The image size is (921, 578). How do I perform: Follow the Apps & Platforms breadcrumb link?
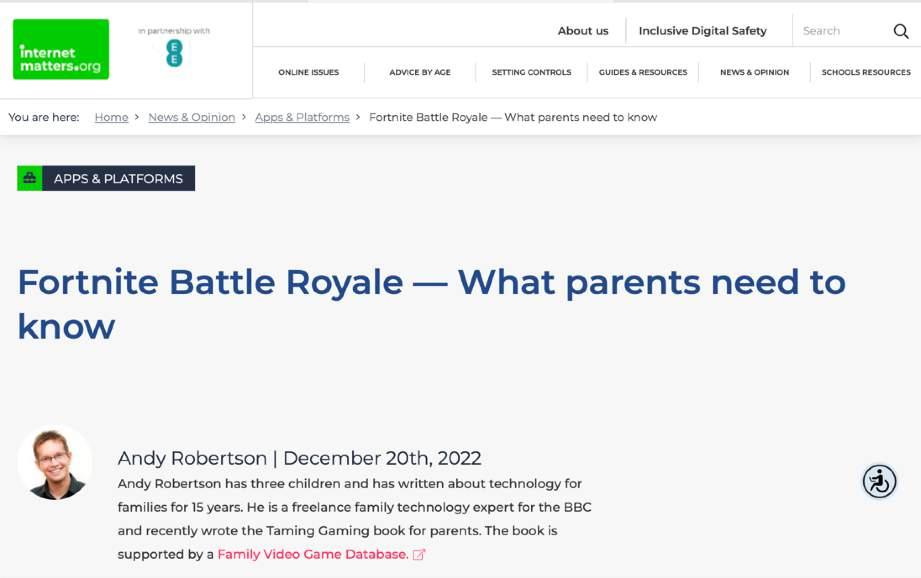pyautogui.click(x=302, y=117)
